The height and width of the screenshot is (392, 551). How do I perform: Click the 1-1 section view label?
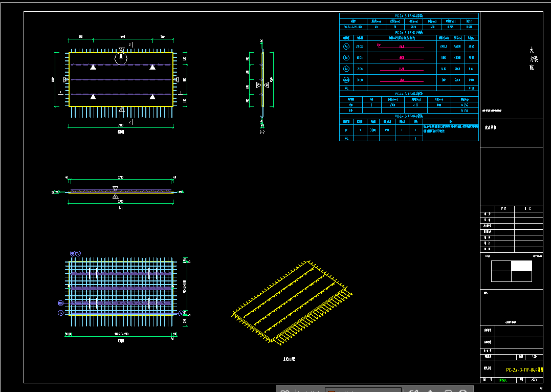[121, 208]
